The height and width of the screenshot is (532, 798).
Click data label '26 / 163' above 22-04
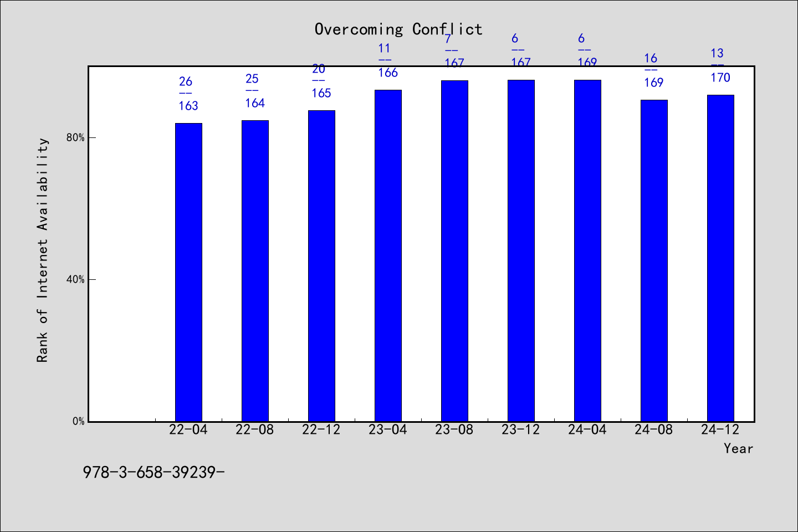point(188,94)
